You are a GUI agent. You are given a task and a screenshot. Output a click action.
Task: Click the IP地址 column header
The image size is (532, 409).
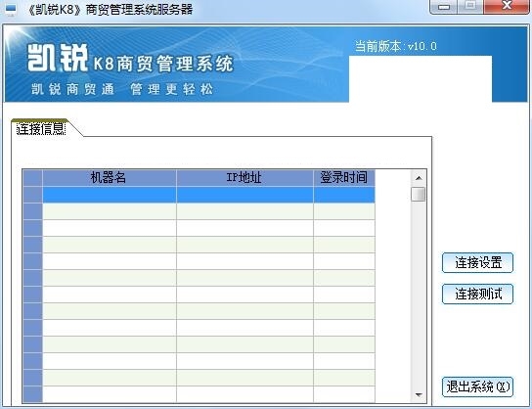point(244,177)
